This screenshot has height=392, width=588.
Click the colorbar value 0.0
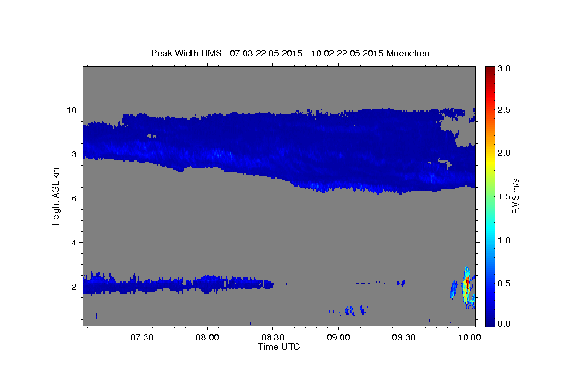point(504,324)
